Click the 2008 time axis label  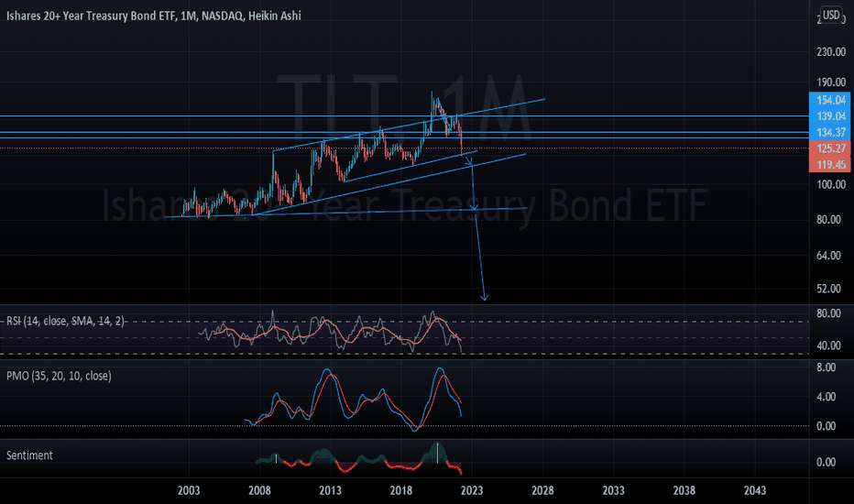pyautogui.click(x=259, y=490)
